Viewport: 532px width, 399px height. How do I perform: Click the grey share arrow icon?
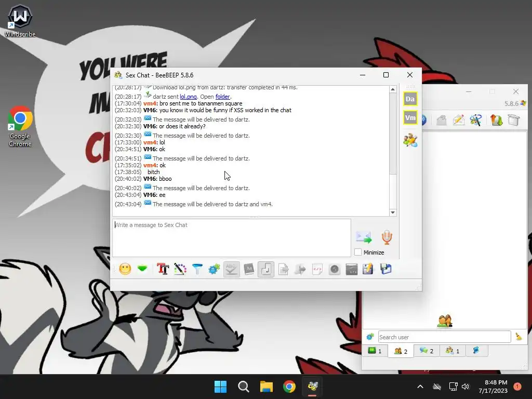click(300, 269)
